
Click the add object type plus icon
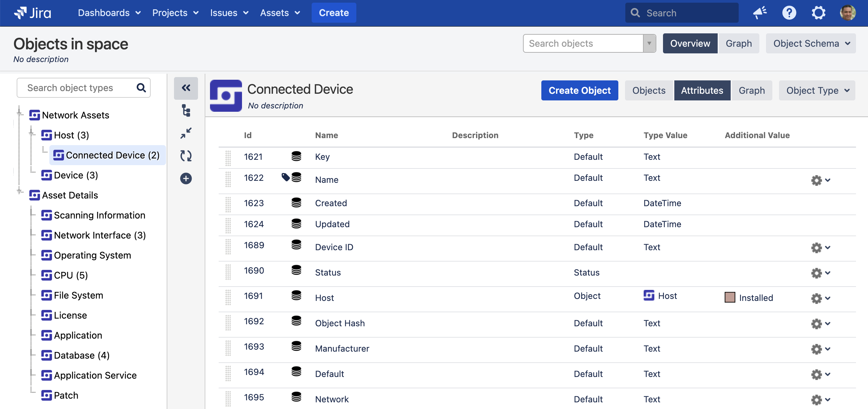coord(186,178)
